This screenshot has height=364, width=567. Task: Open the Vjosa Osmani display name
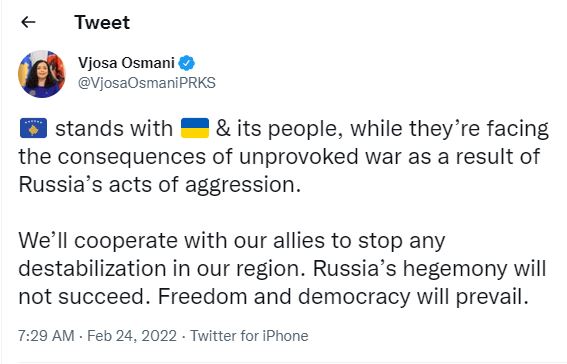click(126, 63)
